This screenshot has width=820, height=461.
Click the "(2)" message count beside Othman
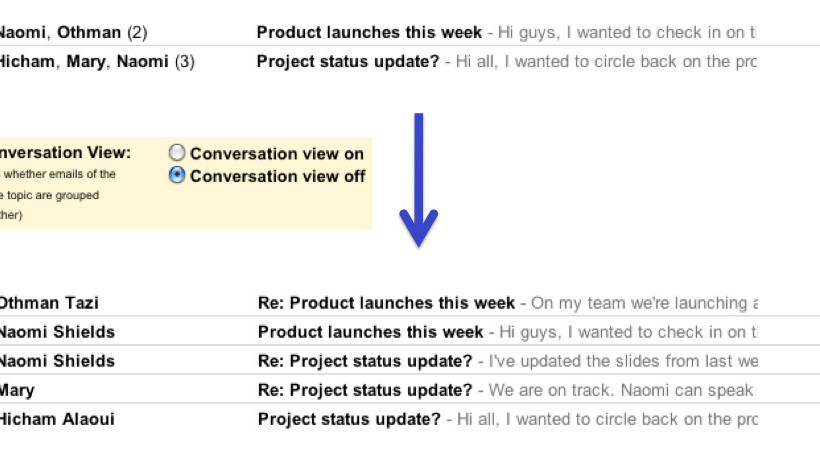pyautogui.click(x=137, y=32)
